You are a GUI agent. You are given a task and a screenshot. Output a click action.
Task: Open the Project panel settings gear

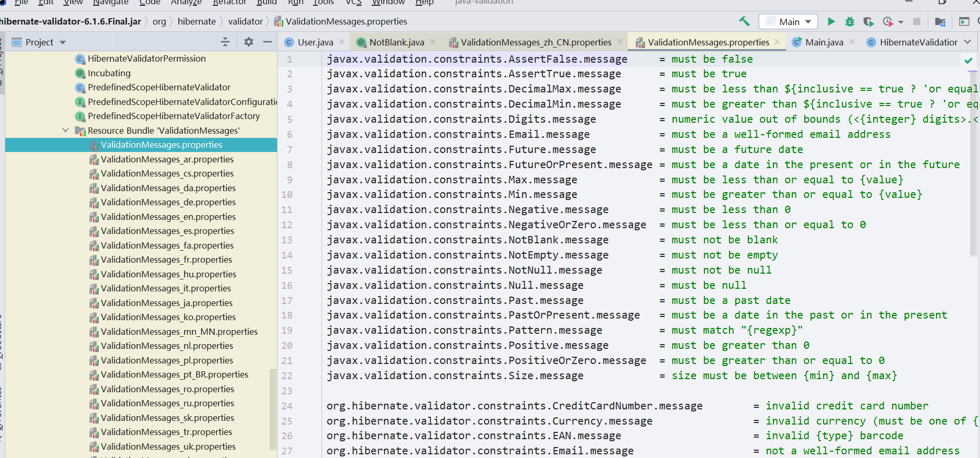[249, 42]
